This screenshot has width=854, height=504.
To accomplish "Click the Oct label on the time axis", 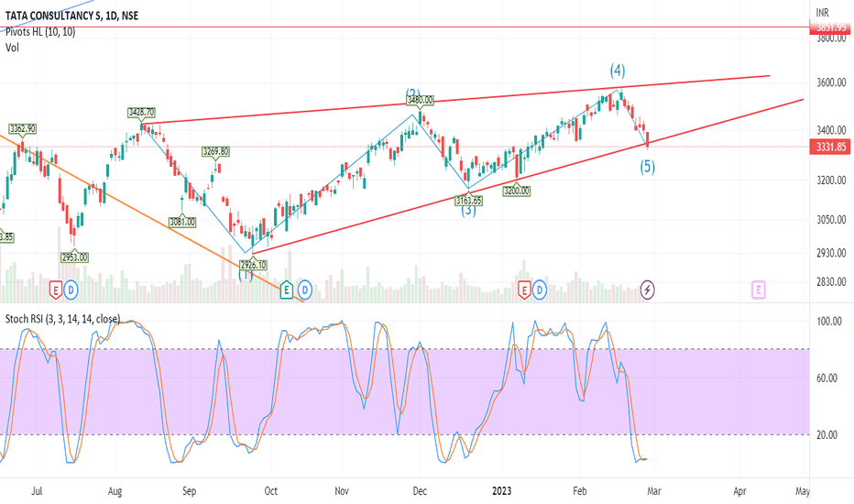I will coord(270,491).
